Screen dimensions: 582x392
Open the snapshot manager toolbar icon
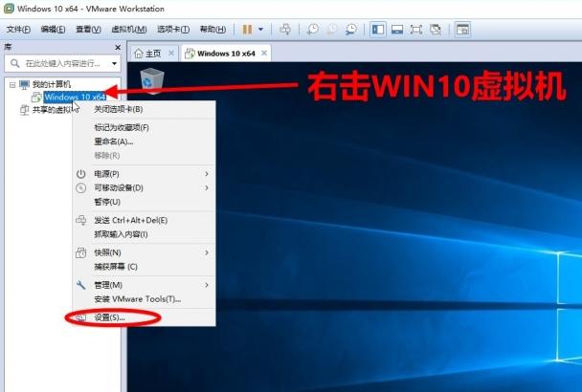350,30
